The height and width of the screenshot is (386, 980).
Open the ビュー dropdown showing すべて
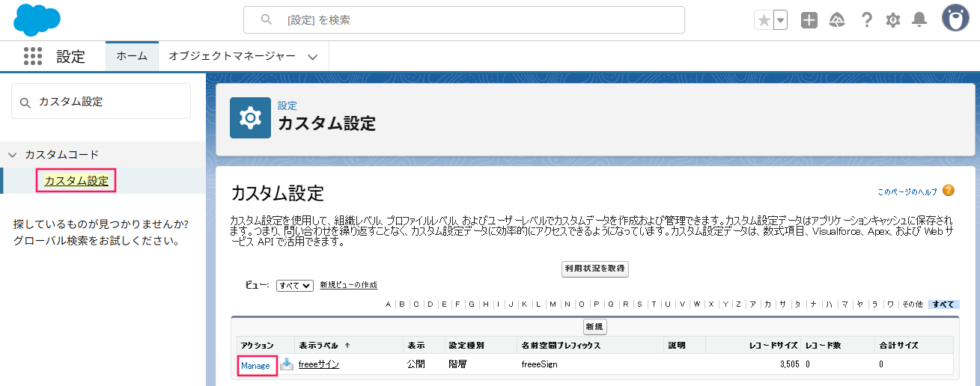pyautogui.click(x=294, y=286)
